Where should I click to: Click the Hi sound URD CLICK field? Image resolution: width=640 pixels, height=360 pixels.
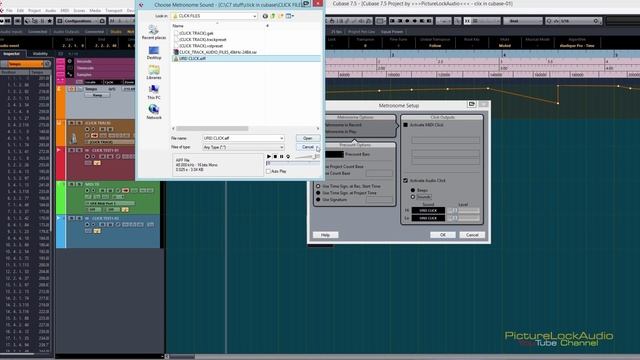(x=428, y=211)
